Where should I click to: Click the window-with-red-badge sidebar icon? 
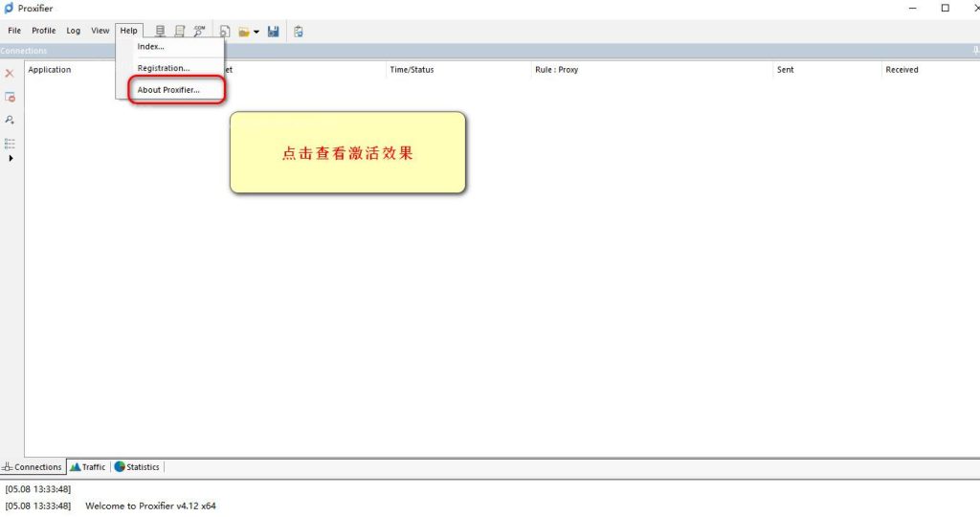[x=10, y=97]
